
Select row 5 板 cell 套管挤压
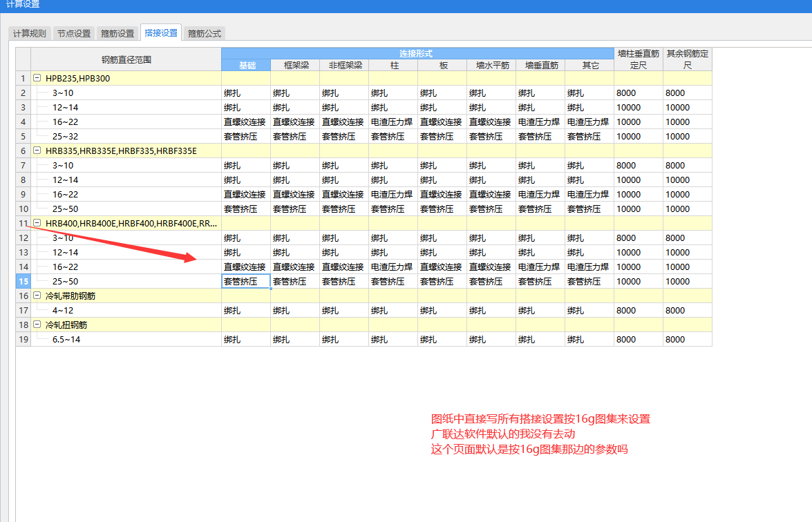pos(442,137)
